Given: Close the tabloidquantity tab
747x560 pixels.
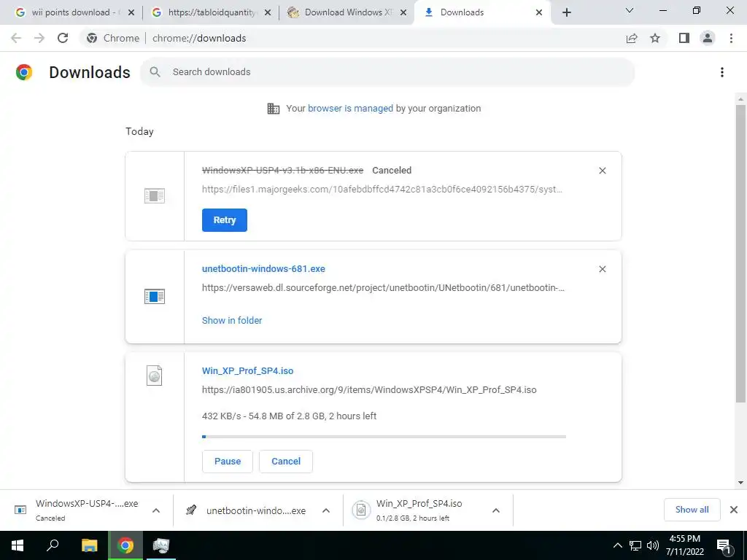Looking at the screenshot, I should click(268, 13).
